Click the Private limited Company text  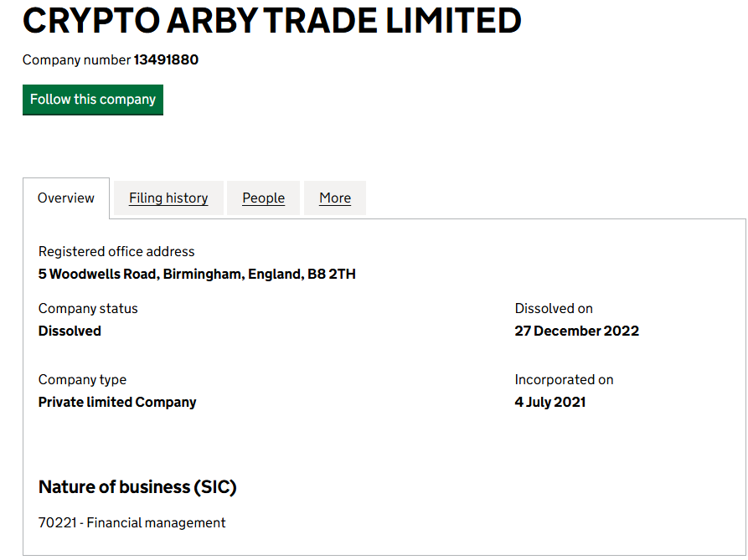coord(117,403)
